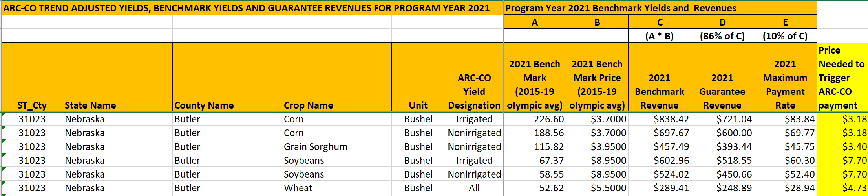Select the (86% of C) formula label cell

(x=722, y=36)
